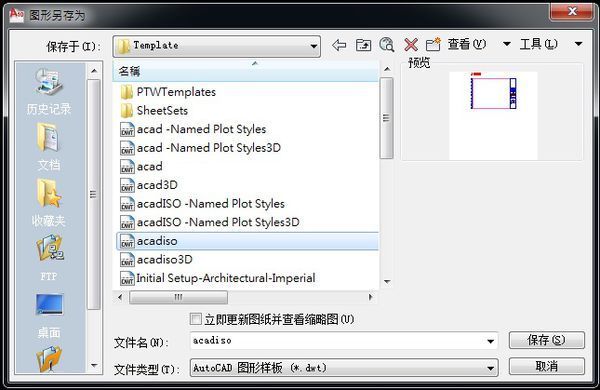Select 'acad -Named Plot Styles' file
Image resolution: width=600 pixels, height=390 pixels.
[x=193, y=129]
